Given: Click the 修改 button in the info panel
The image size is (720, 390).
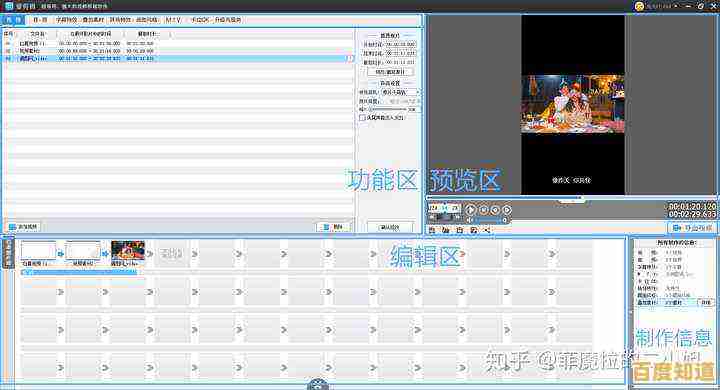Looking at the screenshot, I should pyautogui.click(x=706, y=302).
